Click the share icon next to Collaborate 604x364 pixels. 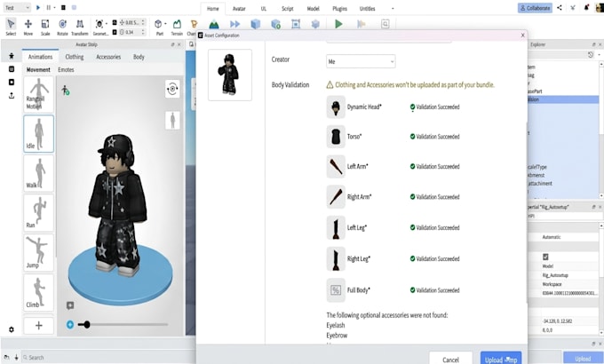pos(560,8)
